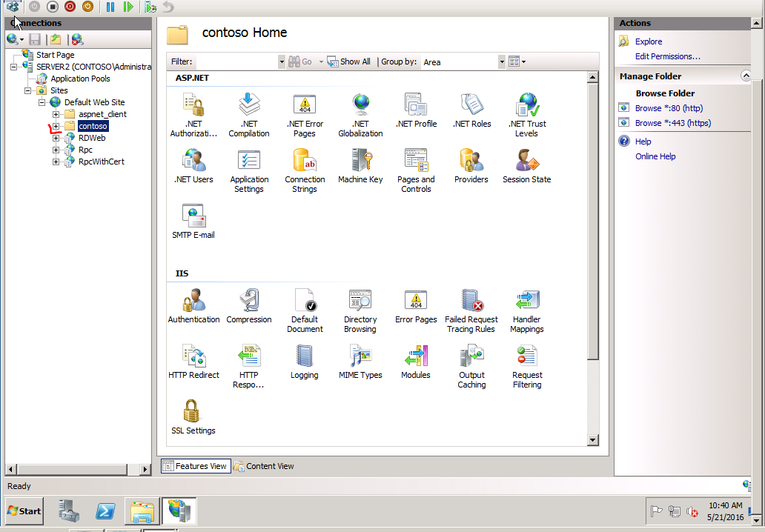Open .NET Trust Levels feature
765x532 pixels.
point(527,115)
